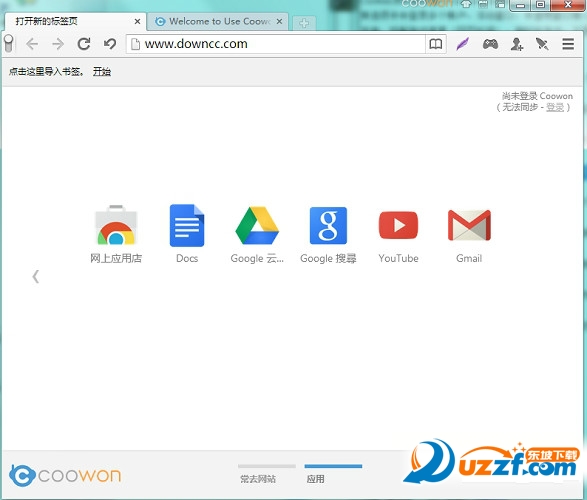Minimize the Coowon browser window

[x=520, y=5]
